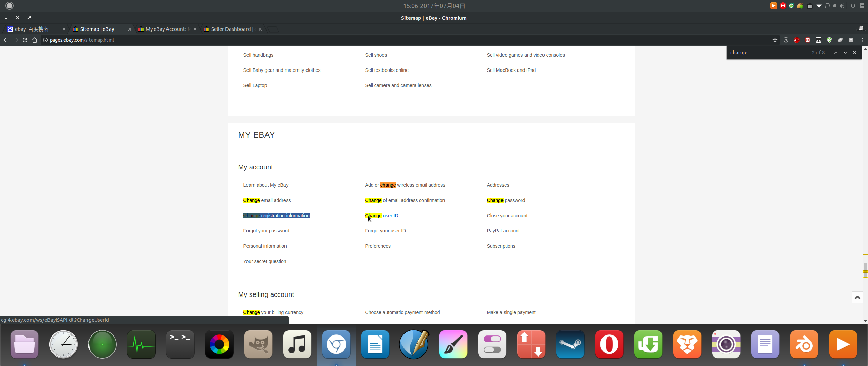Open Add or change wireless email address
Viewport: 868px width, 366px height.
tap(405, 185)
